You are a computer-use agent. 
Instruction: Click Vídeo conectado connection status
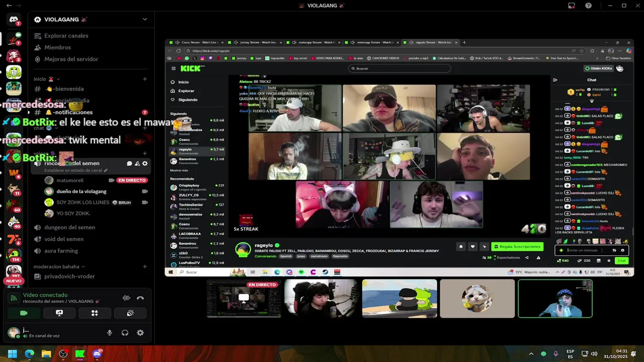pyautogui.click(x=45, y=295)
